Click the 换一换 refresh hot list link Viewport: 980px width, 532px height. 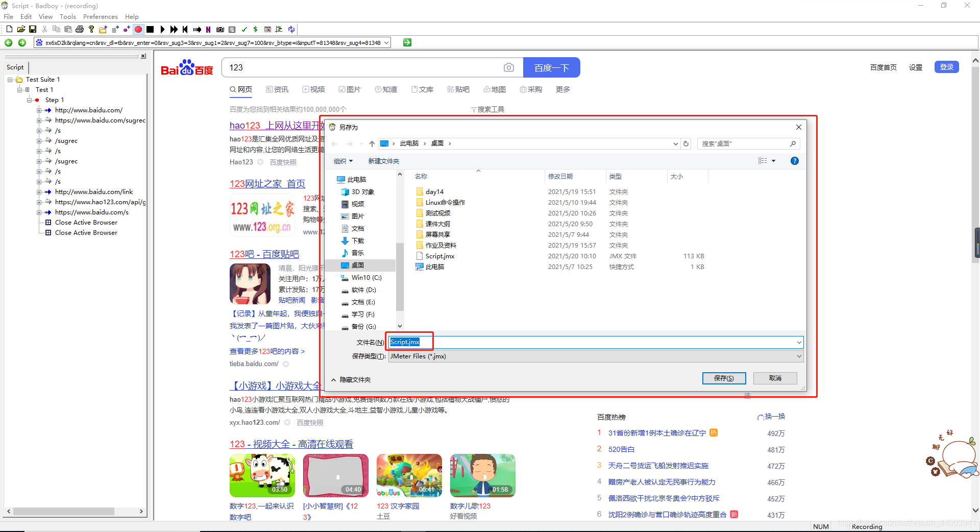pos(772,417)
